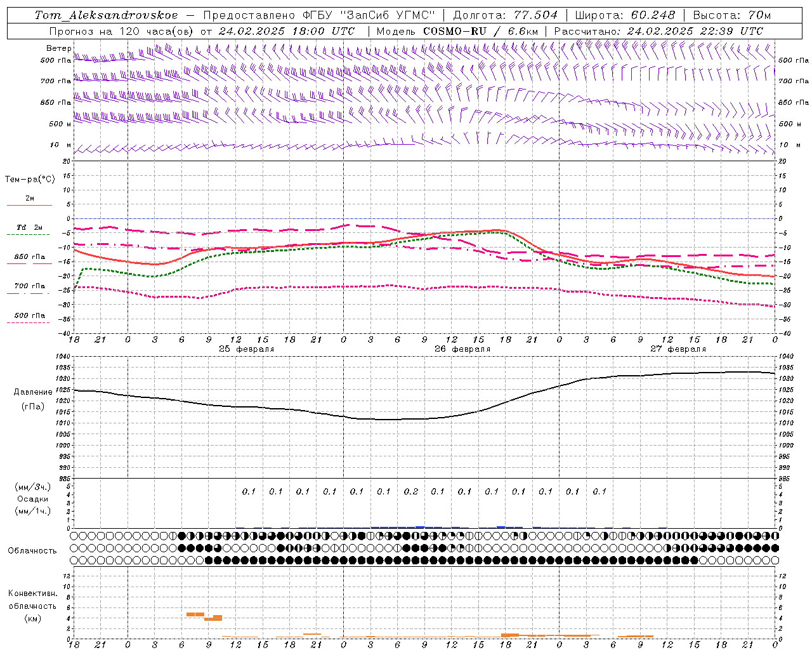Click the (мм/3ч.) precipitation unit label

(33, 487)
